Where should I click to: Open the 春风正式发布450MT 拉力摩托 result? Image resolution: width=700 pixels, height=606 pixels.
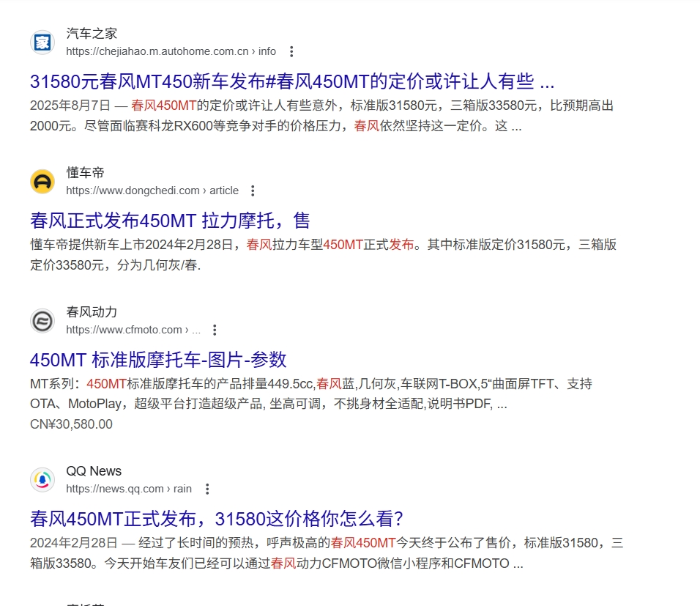170,220
